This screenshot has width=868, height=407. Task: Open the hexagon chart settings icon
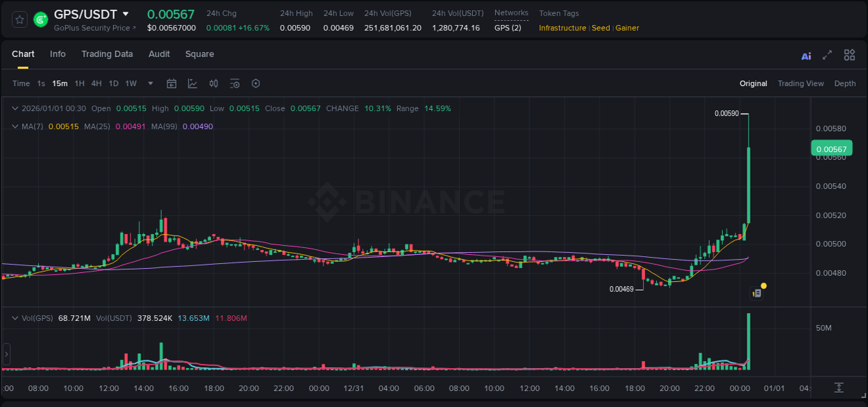tap(256, 83)
